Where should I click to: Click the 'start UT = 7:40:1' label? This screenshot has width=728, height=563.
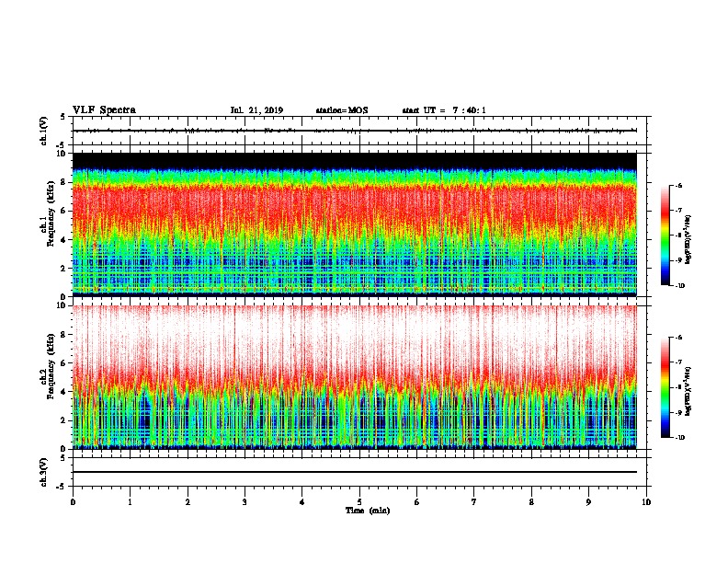(444, 110)
